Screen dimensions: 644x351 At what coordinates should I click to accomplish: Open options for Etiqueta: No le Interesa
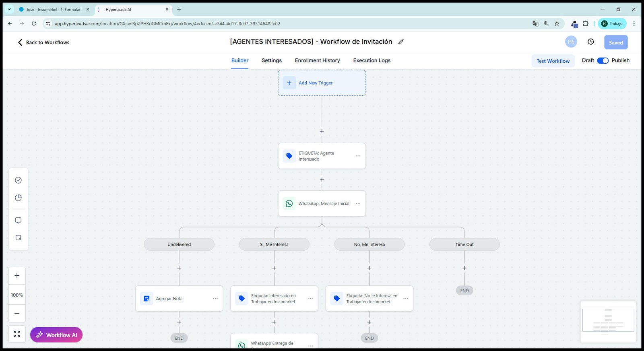point(406,299)
